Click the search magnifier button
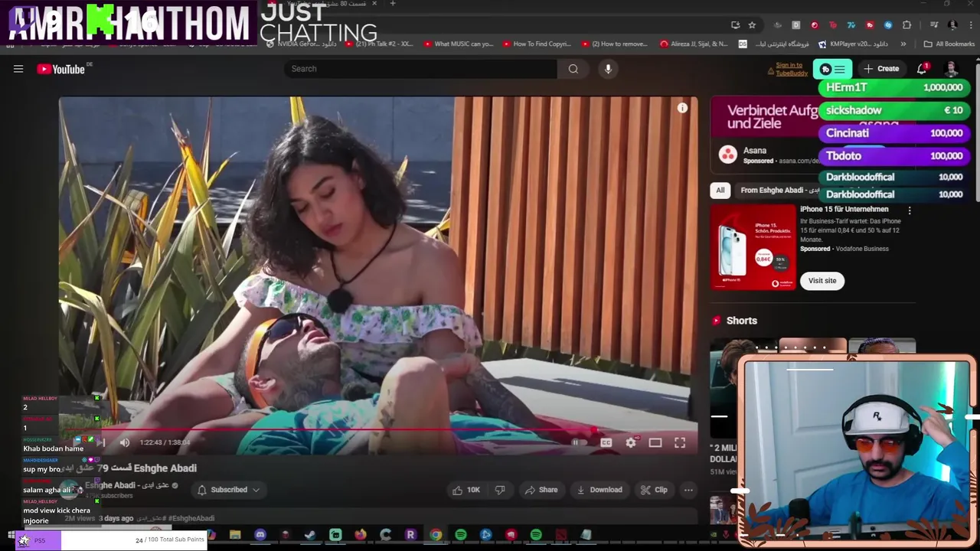 pos(573,69)
